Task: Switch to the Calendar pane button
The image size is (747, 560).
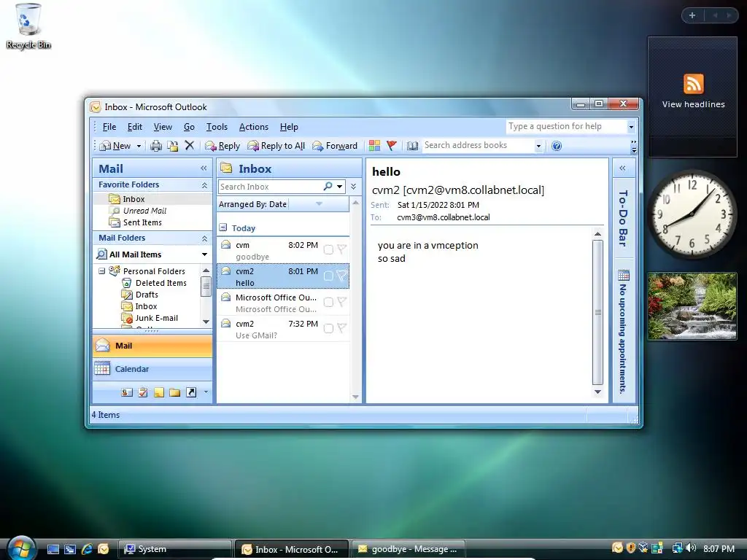Action: pos(152,369)
